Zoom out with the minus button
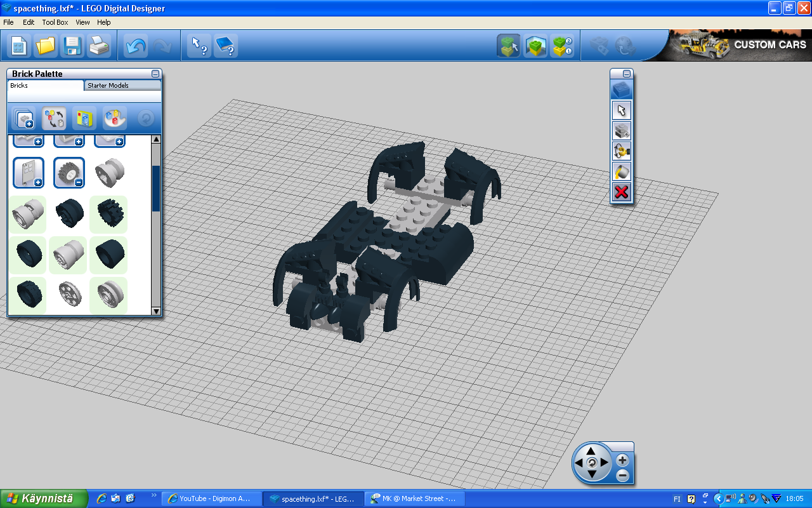 (623, 474)
